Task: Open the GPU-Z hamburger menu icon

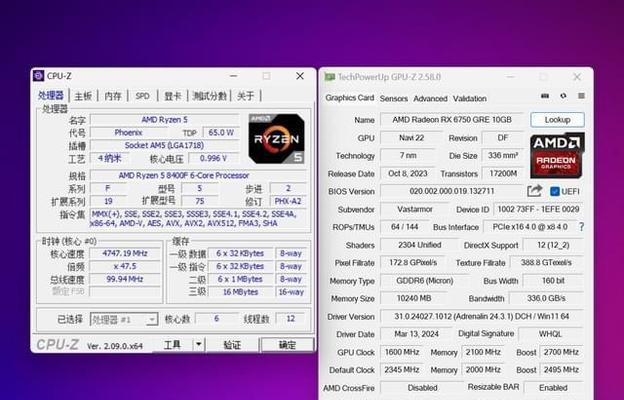Action: coord(581,96)
